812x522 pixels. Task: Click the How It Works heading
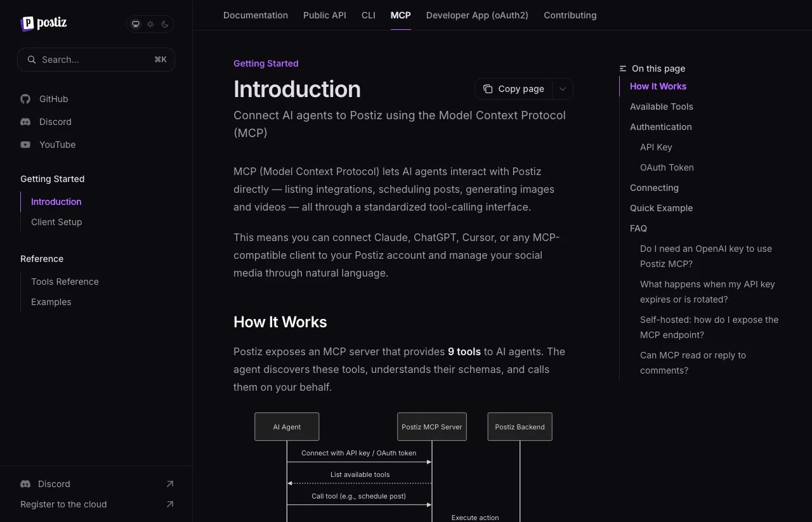click(280, 322)
